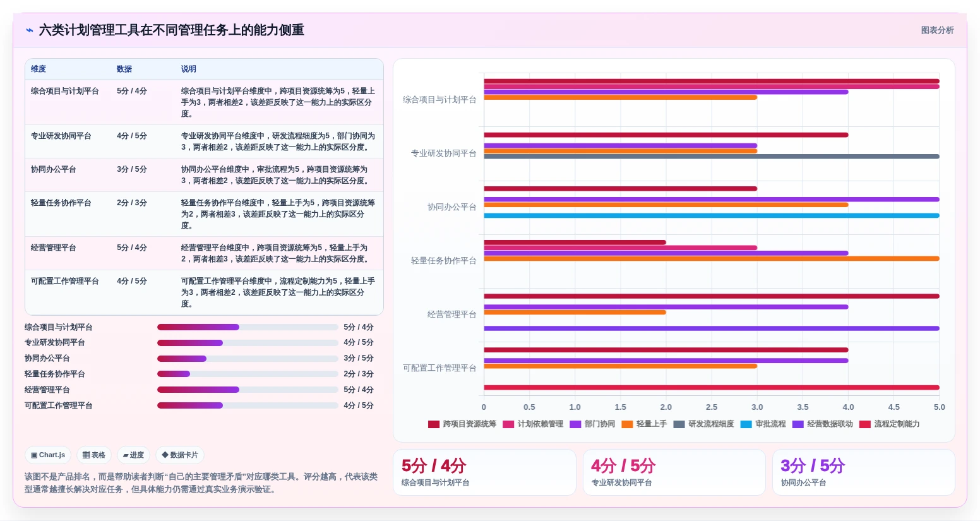Click progress bar for 轻量任务协作平台
Image resolution: width=980 pixels, height=521 pixels.
pyautogui.click(x=248, y=374)
